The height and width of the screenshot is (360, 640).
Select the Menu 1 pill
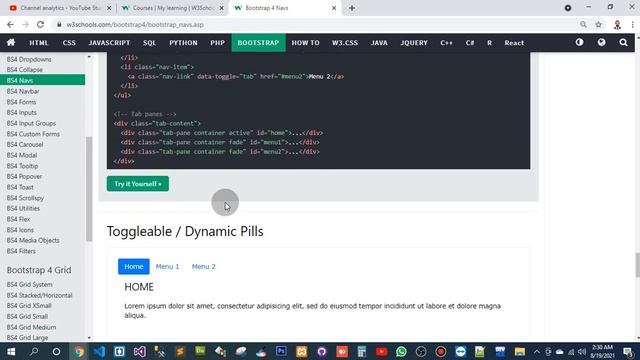pyautogui.click(x=167, y=267)
